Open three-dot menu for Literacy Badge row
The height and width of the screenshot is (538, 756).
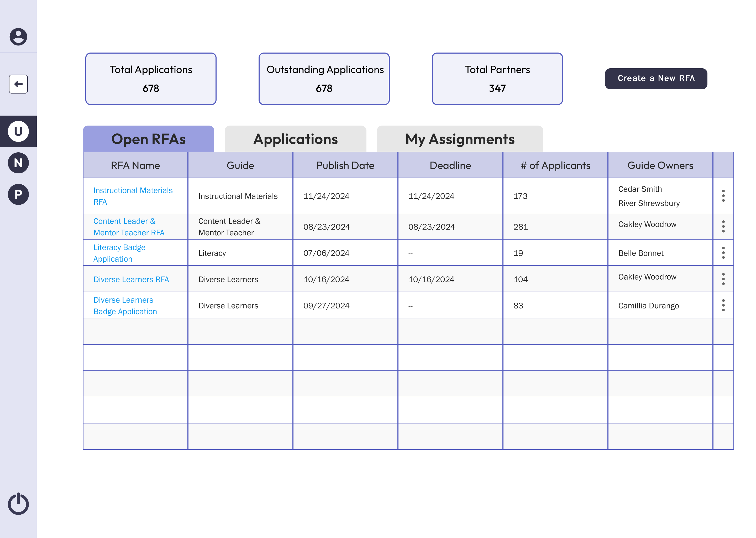point(723,253)
